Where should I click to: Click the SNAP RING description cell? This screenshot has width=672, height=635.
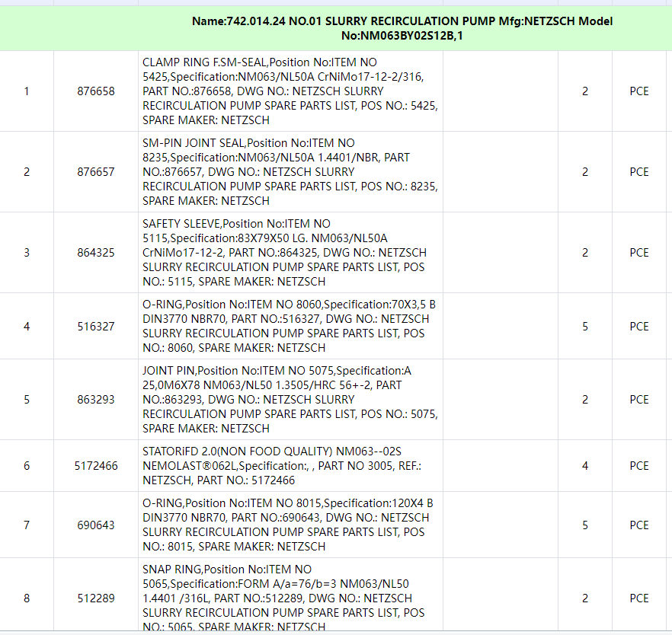point(290,598)
